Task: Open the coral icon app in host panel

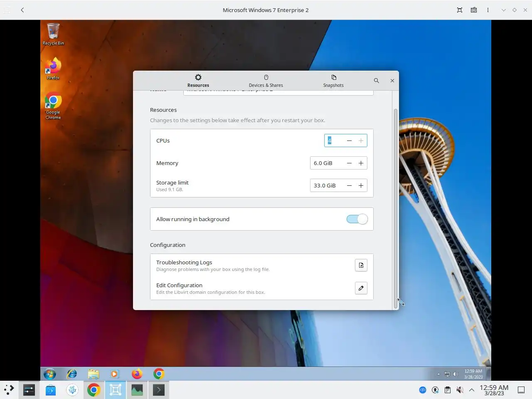Action: pos(72,390)
